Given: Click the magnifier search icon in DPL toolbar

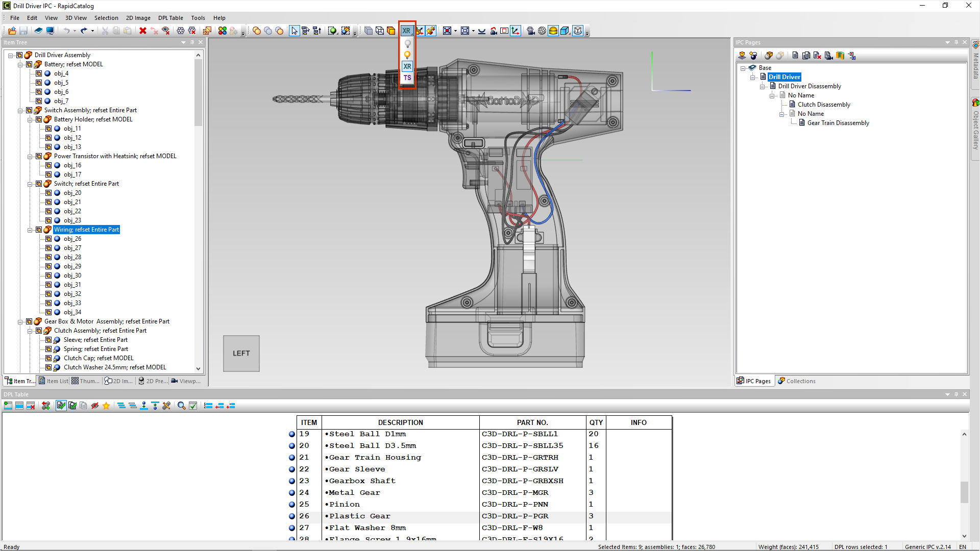Looking at the screenshot, I should click(181, 406).
